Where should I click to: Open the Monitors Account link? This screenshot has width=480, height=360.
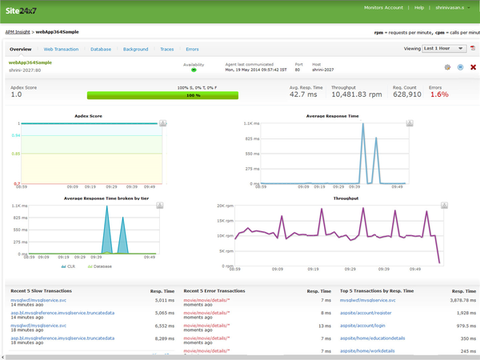click(x=383, y=8)
